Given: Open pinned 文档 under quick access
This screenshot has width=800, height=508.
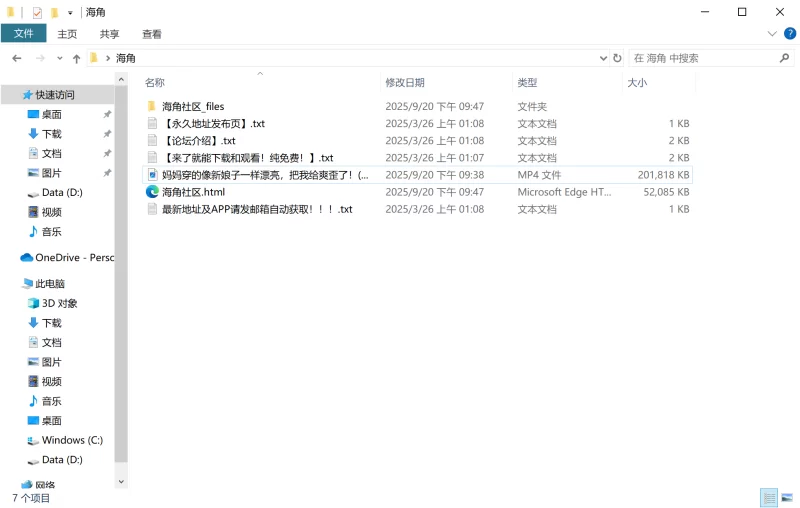Looking at the screenshot, I should click(x=52, y=153).
